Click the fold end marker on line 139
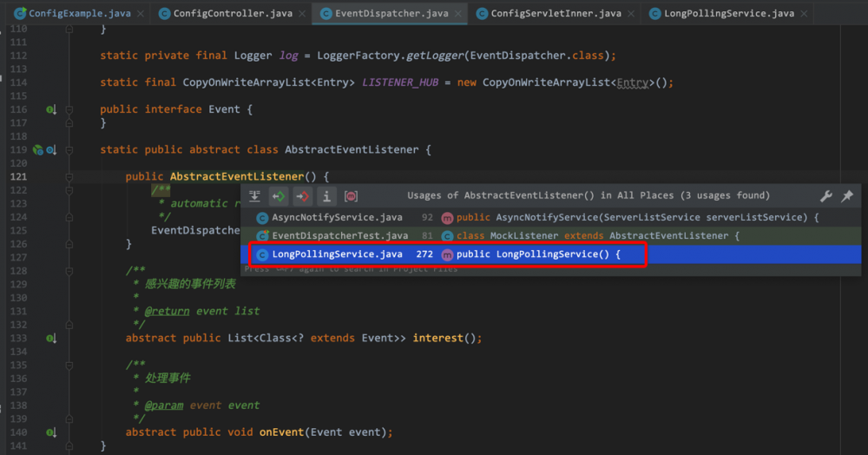Viewport: 868px width, 455px height. pyautogui.click(x=69, y=419)
